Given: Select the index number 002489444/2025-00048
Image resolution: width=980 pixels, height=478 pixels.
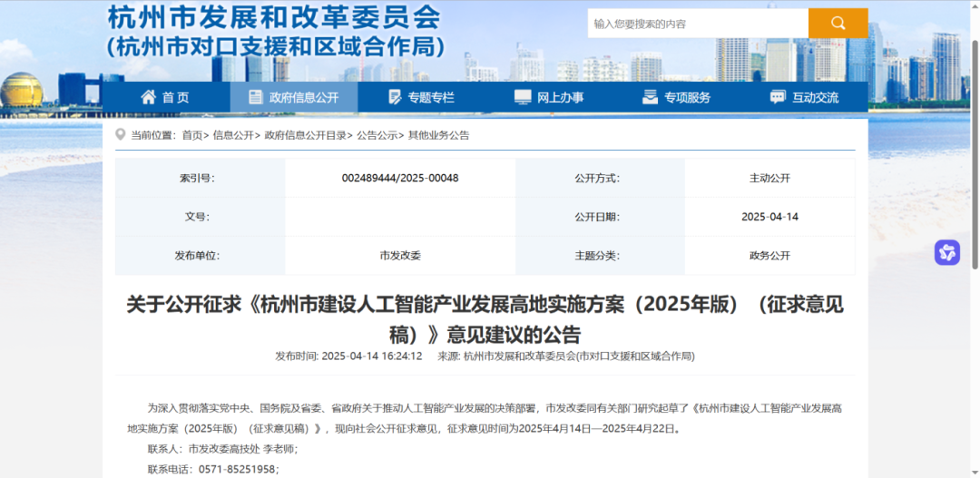Looking at the screenshot, I should click(x=400, y=178).
